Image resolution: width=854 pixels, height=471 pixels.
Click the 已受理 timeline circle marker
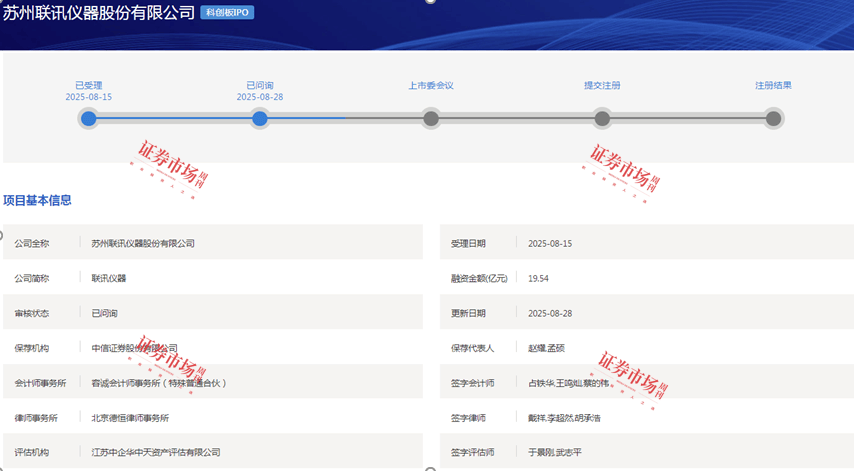click(x=89, y=119)
